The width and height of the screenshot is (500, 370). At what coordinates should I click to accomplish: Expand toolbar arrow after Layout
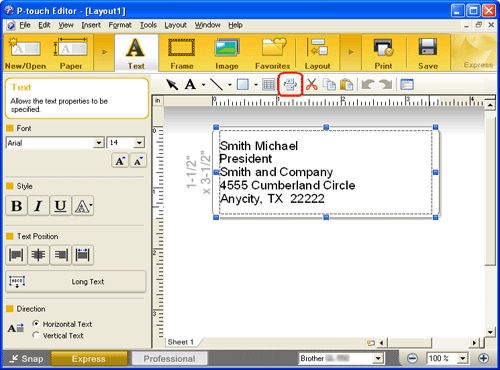pos(351,52)
